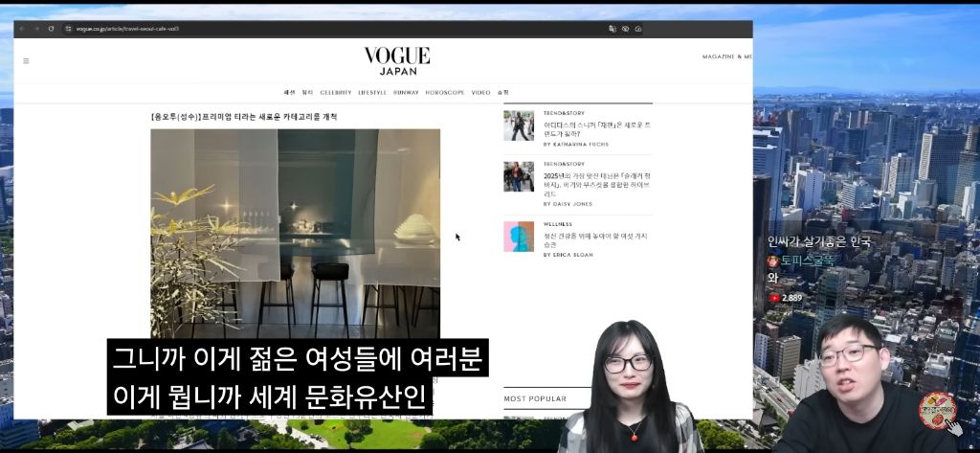Click the 프리미엄 티라는 새로운 카테고리 heading

(x=244, y=117)
